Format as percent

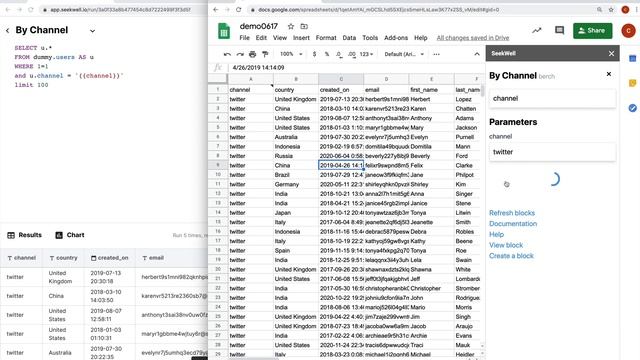click(x=327, y=54)
